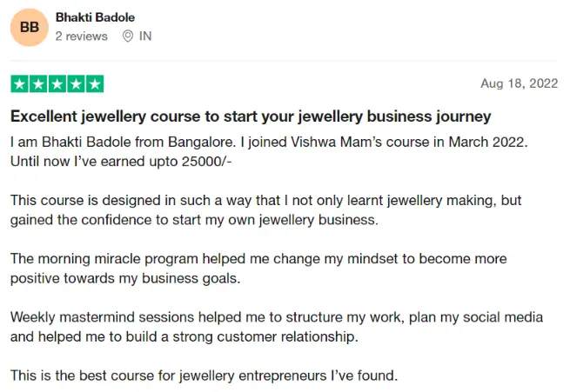The height and width of the screenshot is (392, 570).
Task: Click the "Aug 18, 2022" review date
Action: point(519,84)
